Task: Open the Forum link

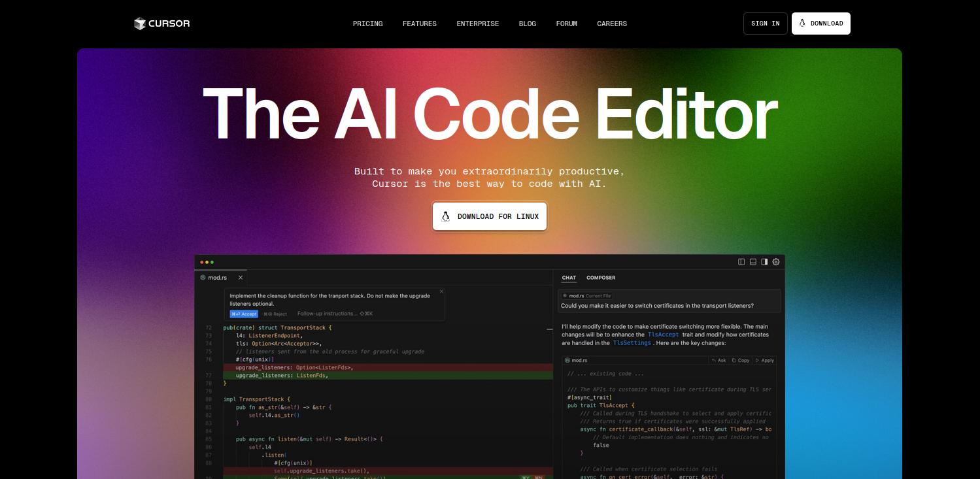Action: tap(567, 24)
